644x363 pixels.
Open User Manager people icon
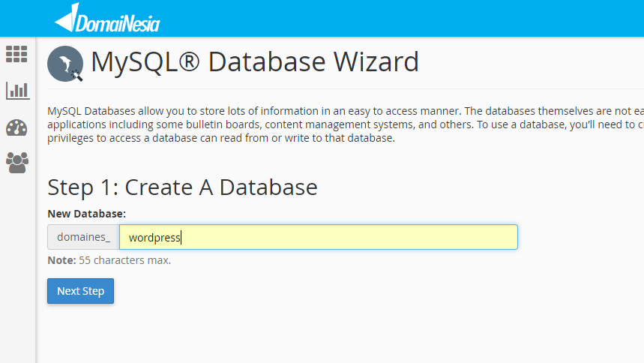[x=17, y=163]
